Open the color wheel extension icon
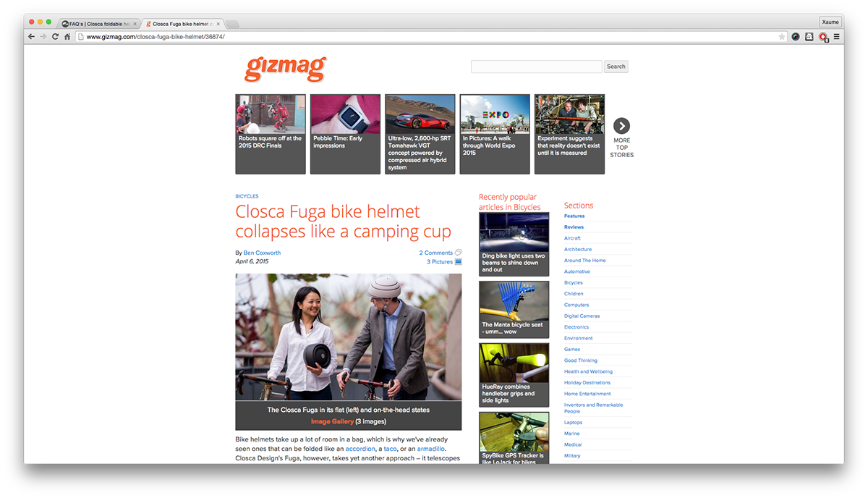Screen dimensions: 868x498 [x=796, y=36]
